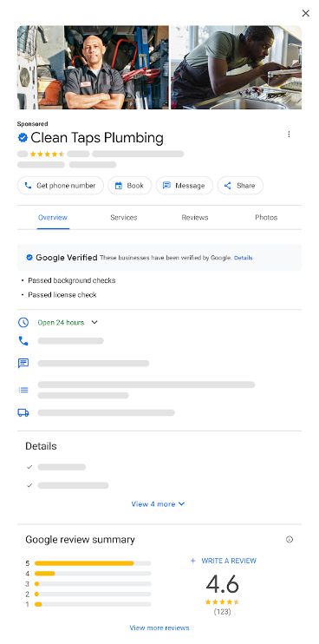Click the phone icon in info list

tap(23, 341)
